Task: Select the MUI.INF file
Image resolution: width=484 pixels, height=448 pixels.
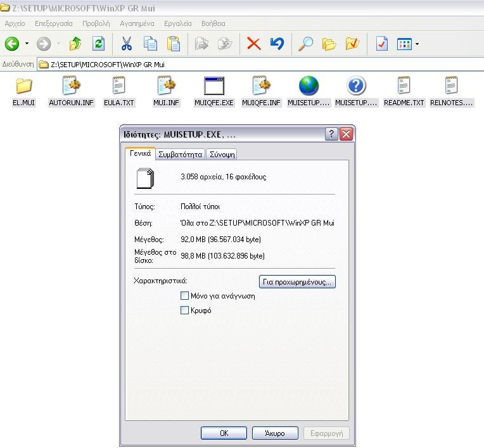Action: (x=166, y=92)
